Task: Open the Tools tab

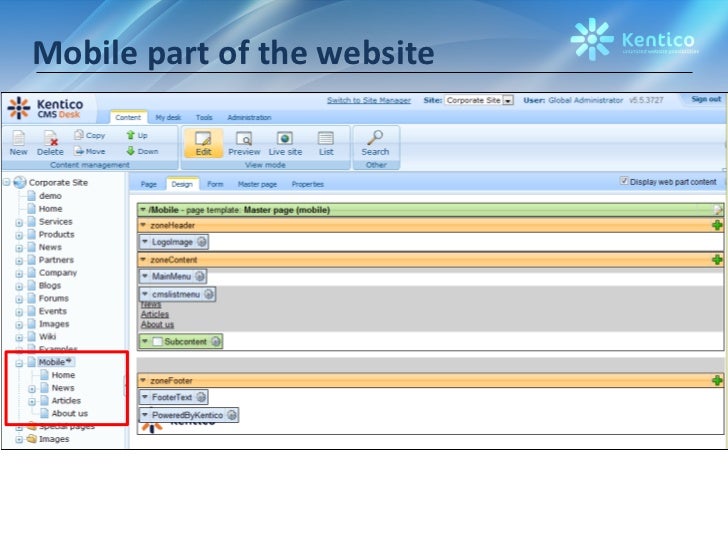Action: 204,117
